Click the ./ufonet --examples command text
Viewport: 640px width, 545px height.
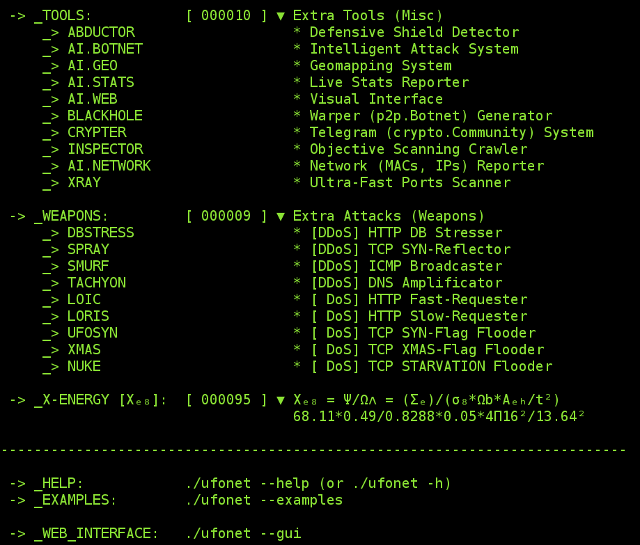[x=264, y=501]
